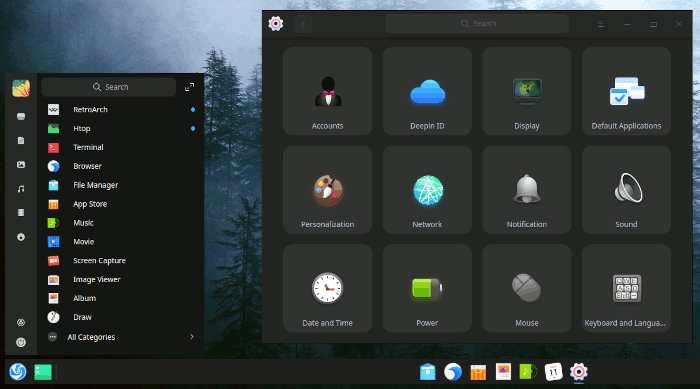Open Date and Time settings

[327, 288]
